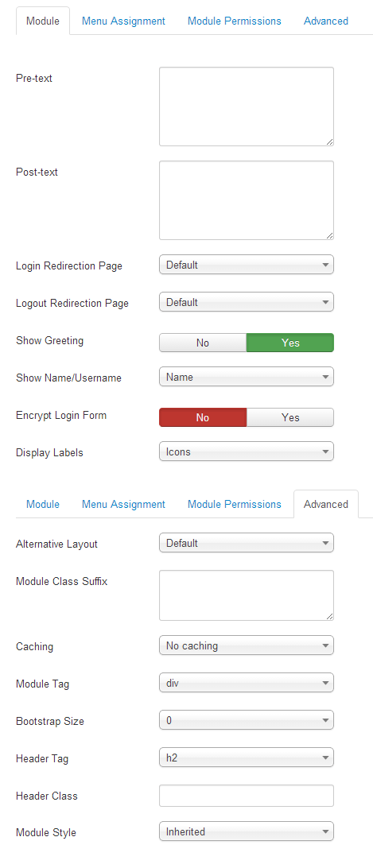Click the Module Class Suffix textarea
373x868 pixels.
[247, 595]
